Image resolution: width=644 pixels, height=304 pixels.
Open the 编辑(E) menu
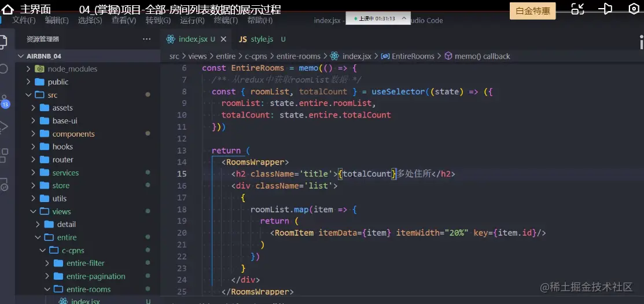coord(57,20)
